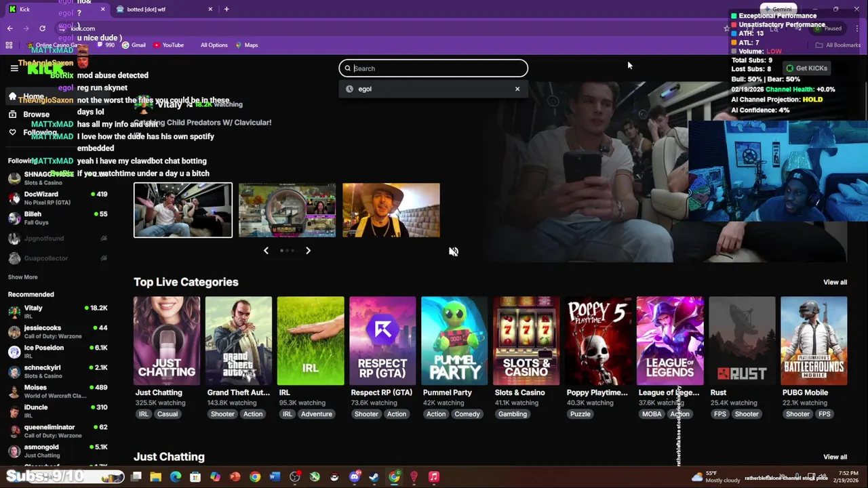Open Microsoft Edge from taskbar

(176, 477)
